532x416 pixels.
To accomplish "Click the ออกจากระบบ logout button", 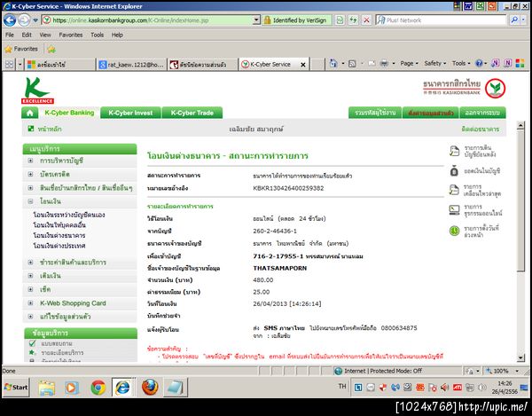I will (x=482, y=113).
